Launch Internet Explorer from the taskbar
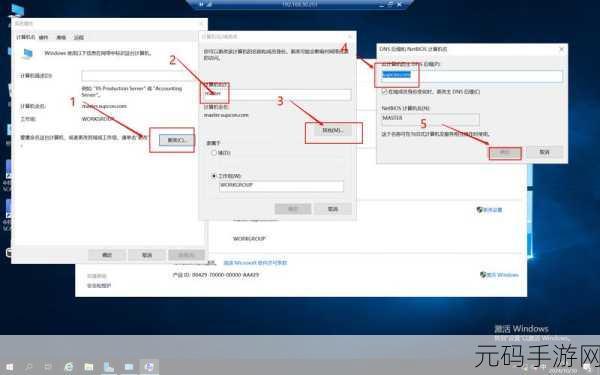 69,367
